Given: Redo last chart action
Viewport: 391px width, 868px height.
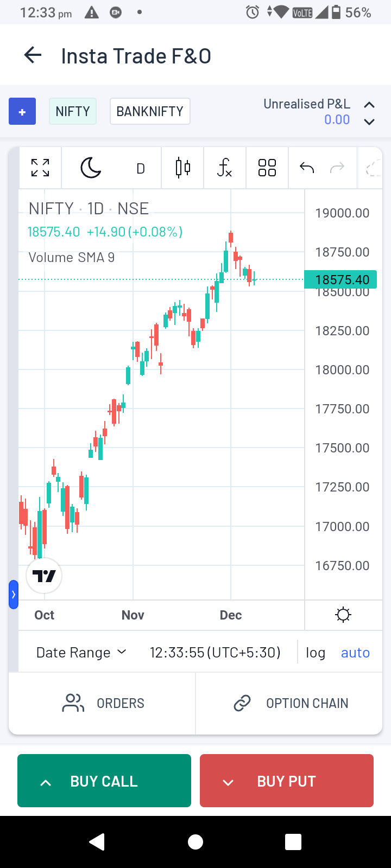Looking at the screenshot, I should coord(337,168).
